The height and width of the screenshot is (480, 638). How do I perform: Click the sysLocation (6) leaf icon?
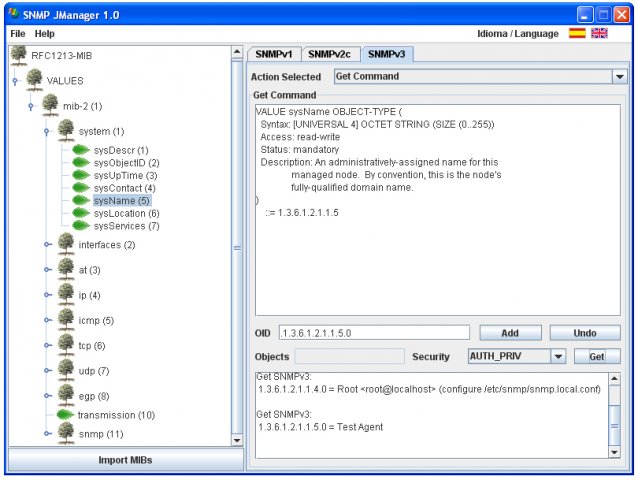tap(81, 213)
